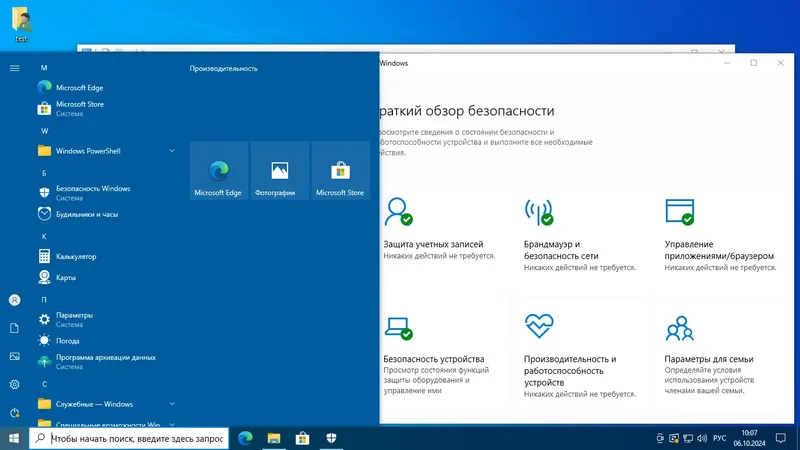Open the Карты app

coord(106,278)
